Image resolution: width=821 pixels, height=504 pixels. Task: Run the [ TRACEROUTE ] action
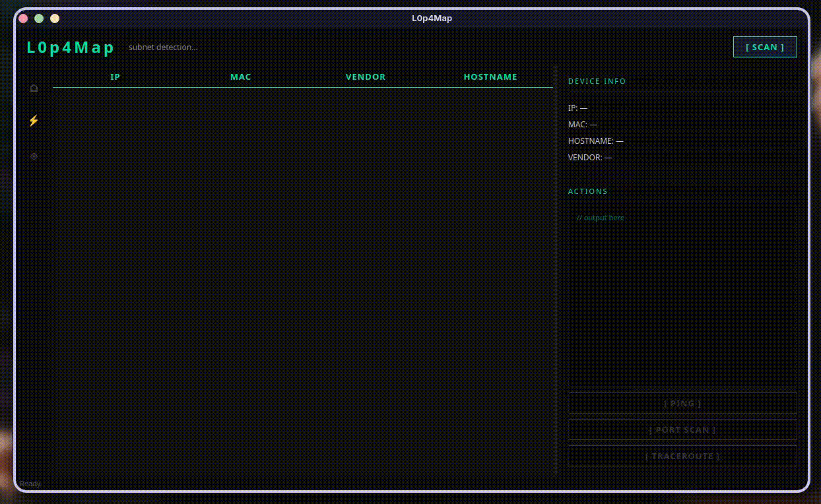click(682, 456)
